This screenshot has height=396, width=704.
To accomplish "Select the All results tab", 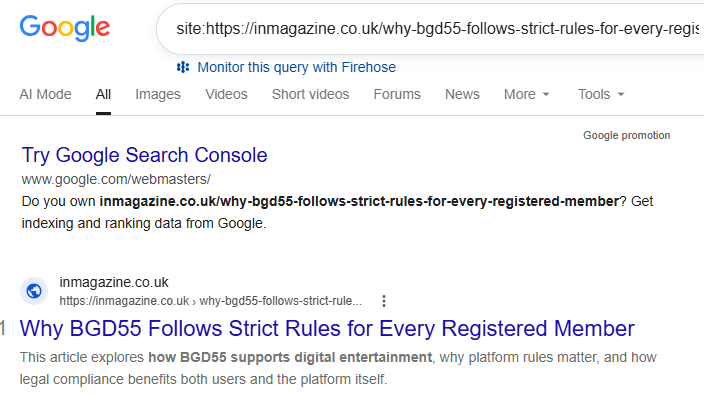I will tap(103, 94).
